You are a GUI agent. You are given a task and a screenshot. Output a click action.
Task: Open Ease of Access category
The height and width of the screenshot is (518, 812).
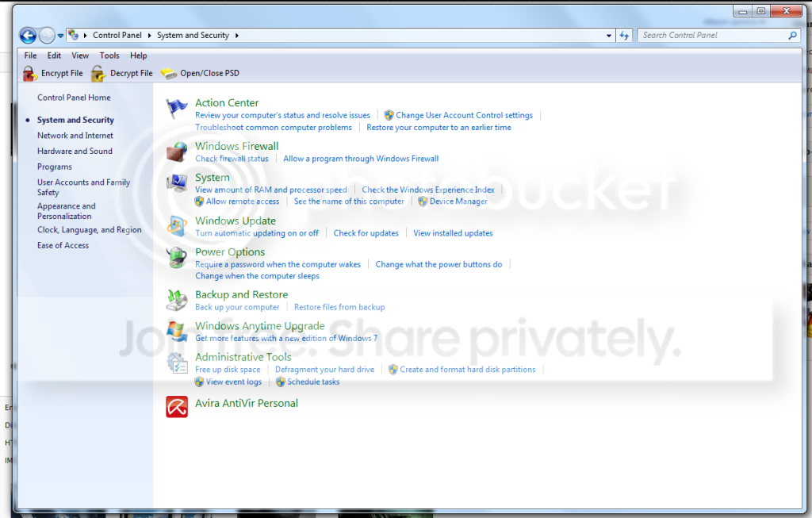pyautogui.click(x=63, y=245)
